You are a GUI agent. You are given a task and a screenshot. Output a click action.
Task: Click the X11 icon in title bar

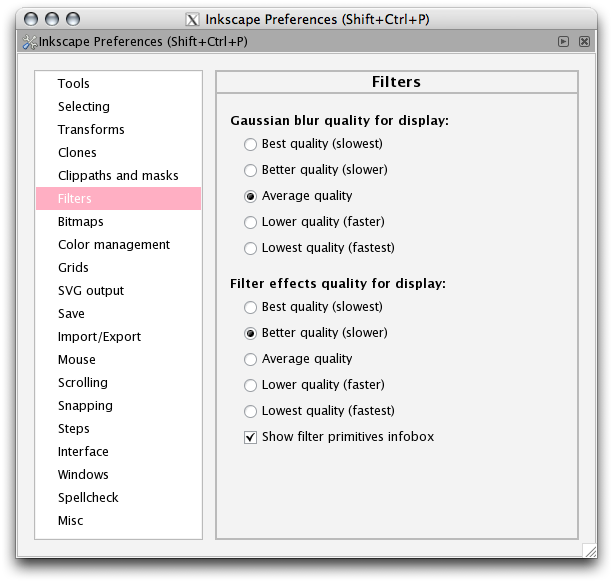pyautogui.click(x=192, y=19)
